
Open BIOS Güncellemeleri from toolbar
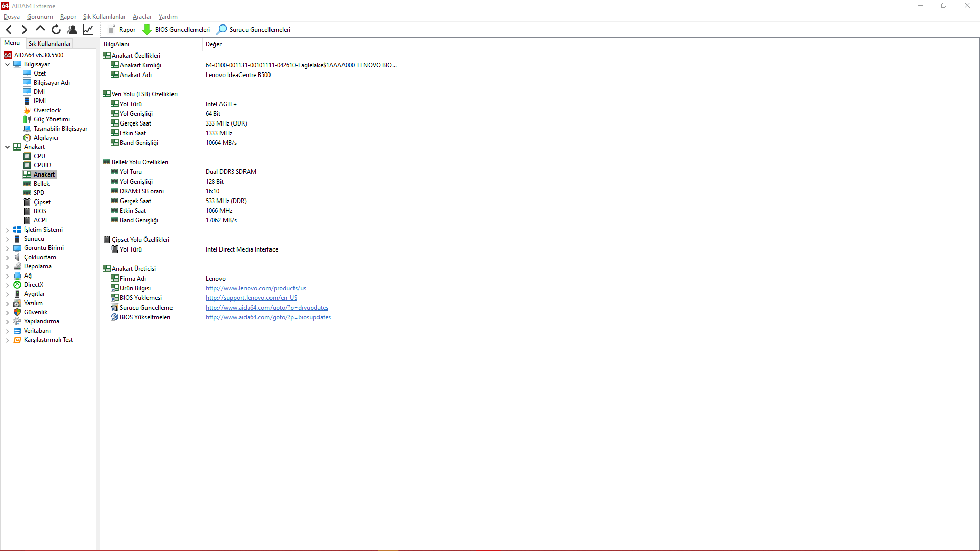click(176, 30)
